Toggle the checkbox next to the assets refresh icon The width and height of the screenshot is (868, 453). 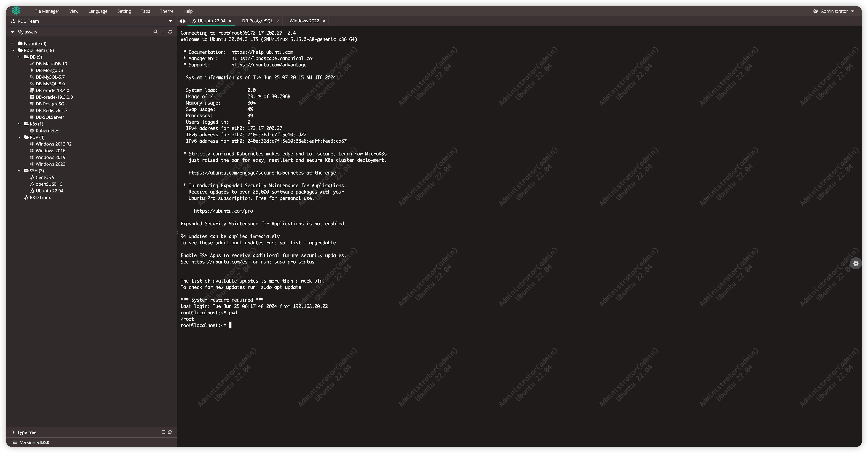163,32
